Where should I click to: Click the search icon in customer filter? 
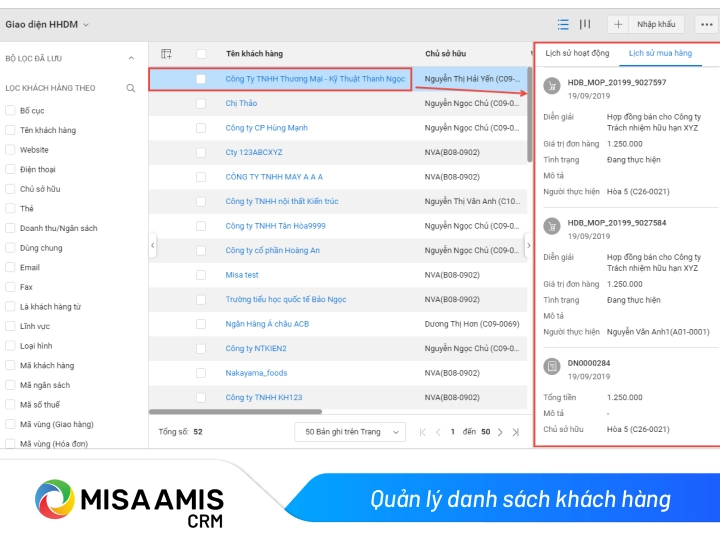130,88
